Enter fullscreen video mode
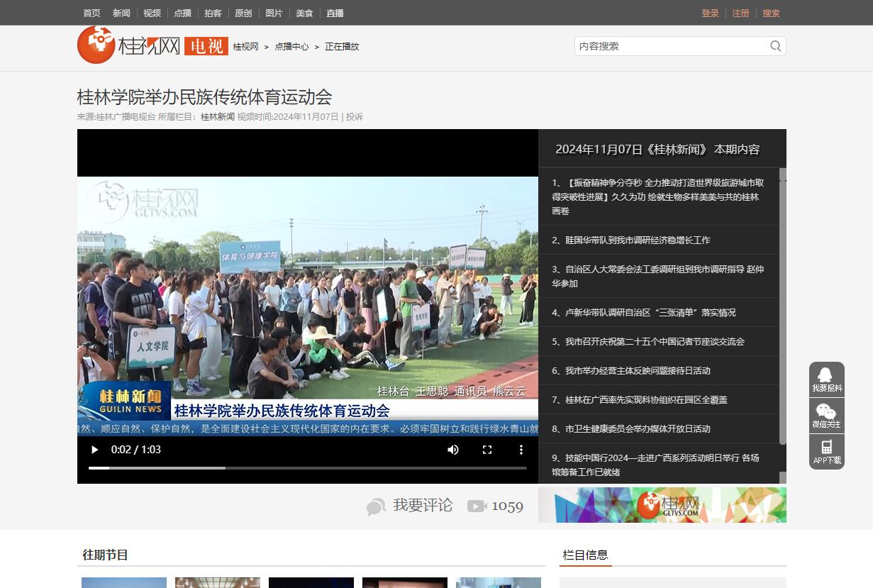This screenshot has width=873, height=588. click(x=487, y=450)
